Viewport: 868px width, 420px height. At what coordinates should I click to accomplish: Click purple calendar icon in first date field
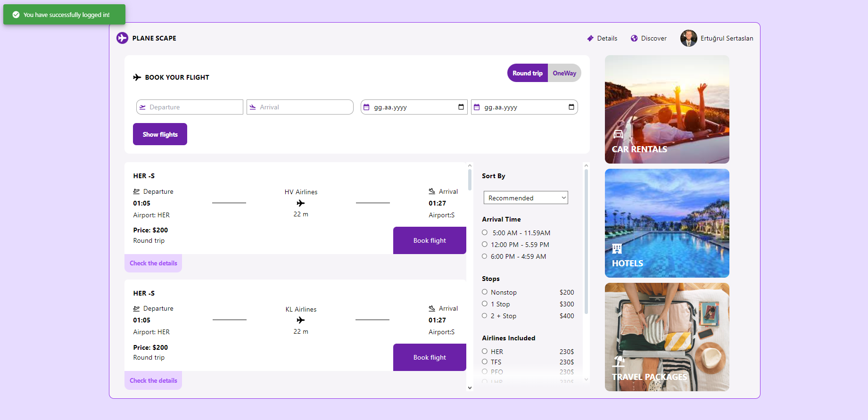[366, 107]
